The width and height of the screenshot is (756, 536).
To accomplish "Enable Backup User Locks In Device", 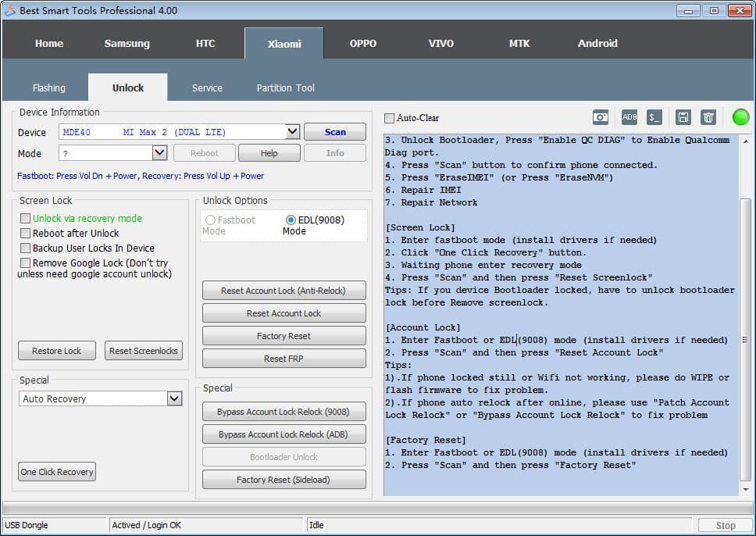I will 25,248.
